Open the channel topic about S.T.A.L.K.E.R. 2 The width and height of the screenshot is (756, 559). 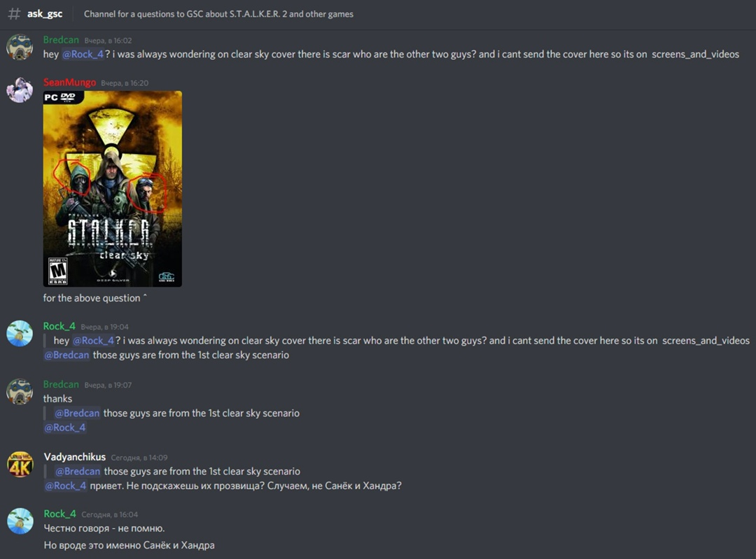[218, 14]
